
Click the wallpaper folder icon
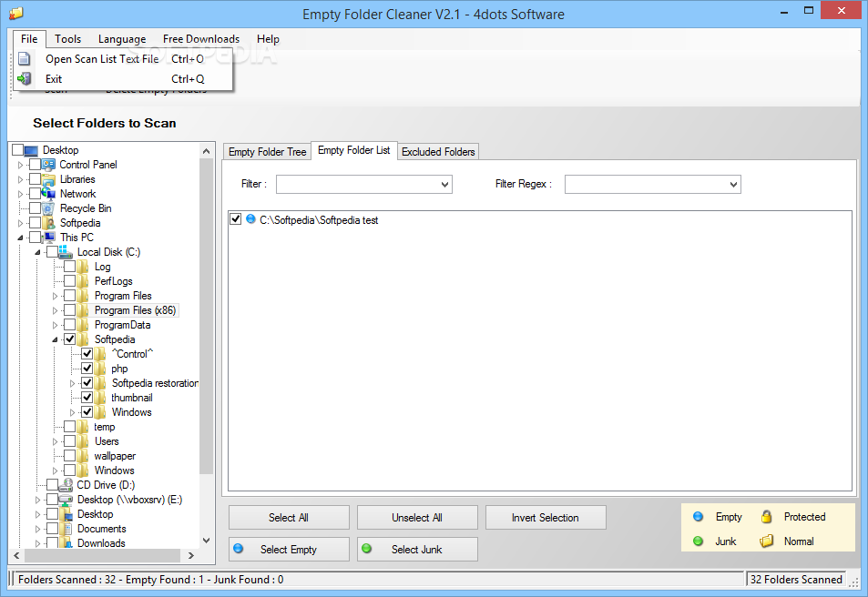(x=83, y=456)
